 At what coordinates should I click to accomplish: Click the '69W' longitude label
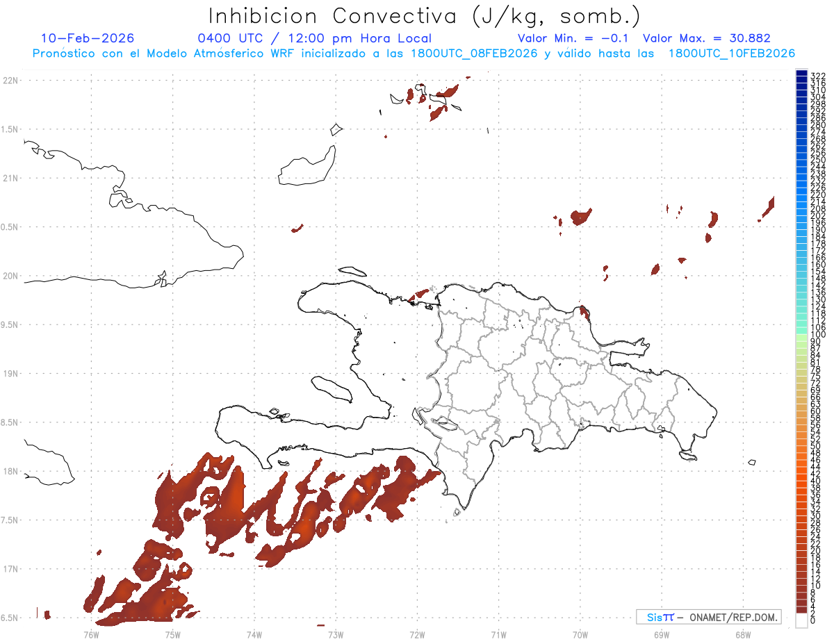tap(662, 634)
